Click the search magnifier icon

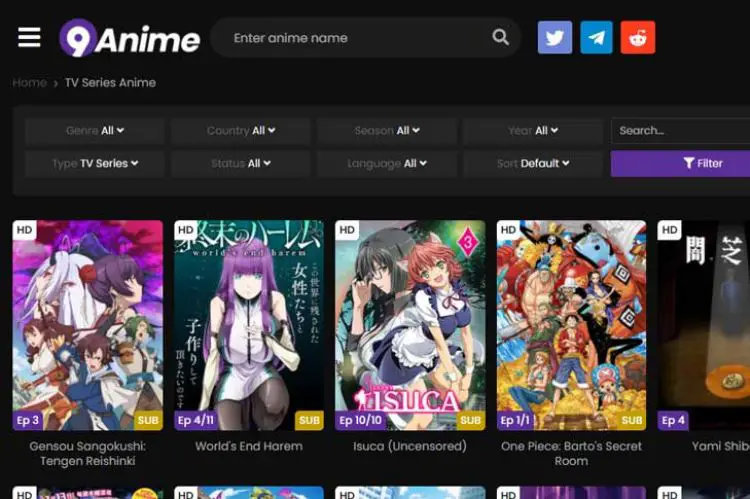pos(500,37)
